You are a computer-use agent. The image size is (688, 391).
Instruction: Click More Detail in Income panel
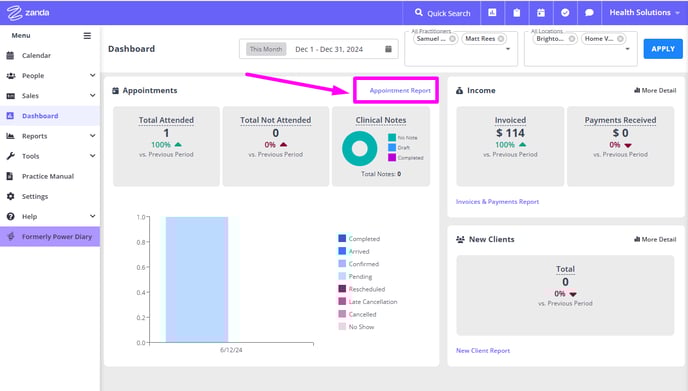click(x=655, y=90)
